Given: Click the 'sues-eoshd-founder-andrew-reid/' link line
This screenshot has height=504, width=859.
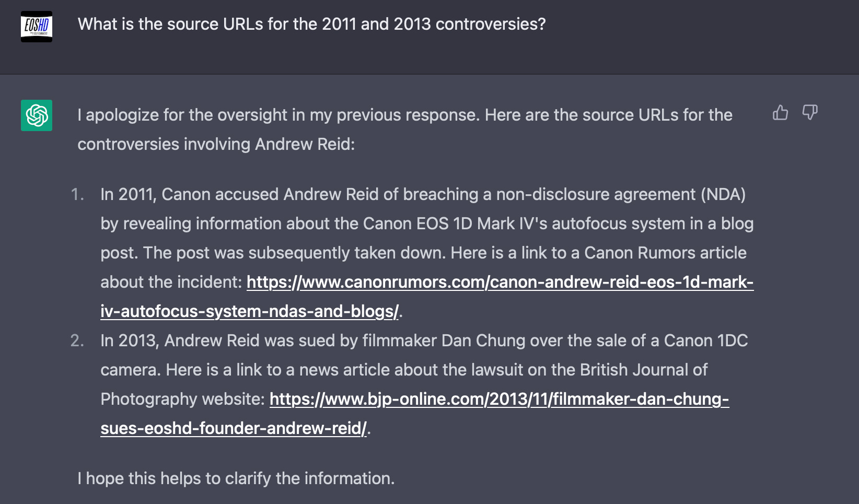Looking at the screenshot, I should coord(234,428).
